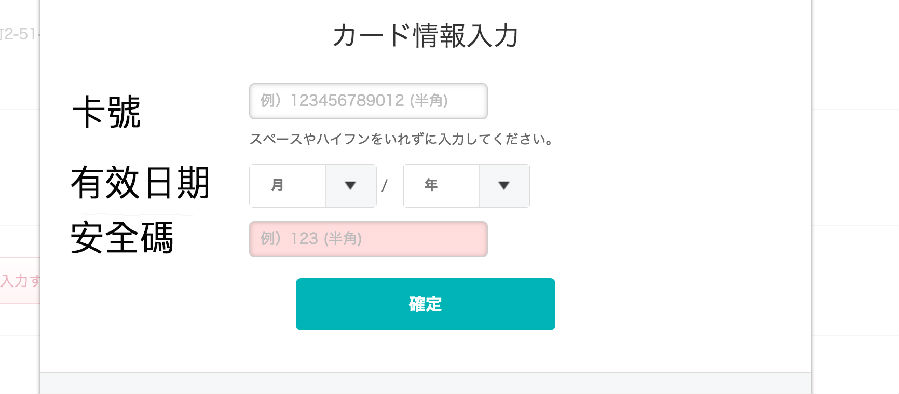The image size is (899, 394).
Task: Click the 卡號 label text
Action: [107, 112]
